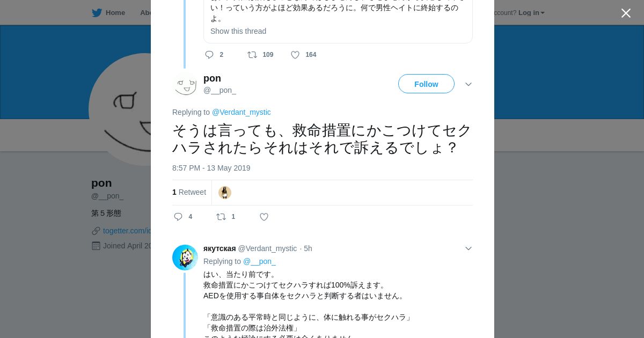Viewport: 644px width, 338px height.
Task: Click якутская's profile avatar
Action: coord(185,258)
